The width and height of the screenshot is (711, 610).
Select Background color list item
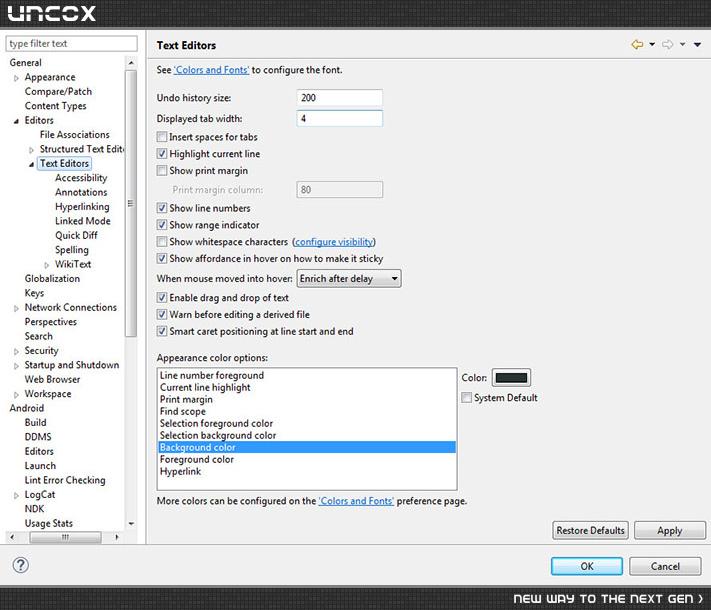(307, 447)
